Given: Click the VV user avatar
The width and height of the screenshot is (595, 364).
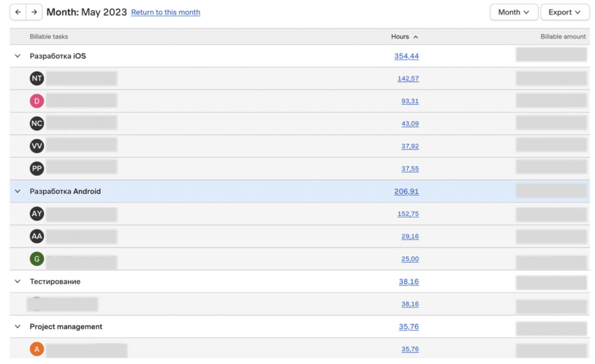Looking at the screenshot, I should (x=37, y=146).
